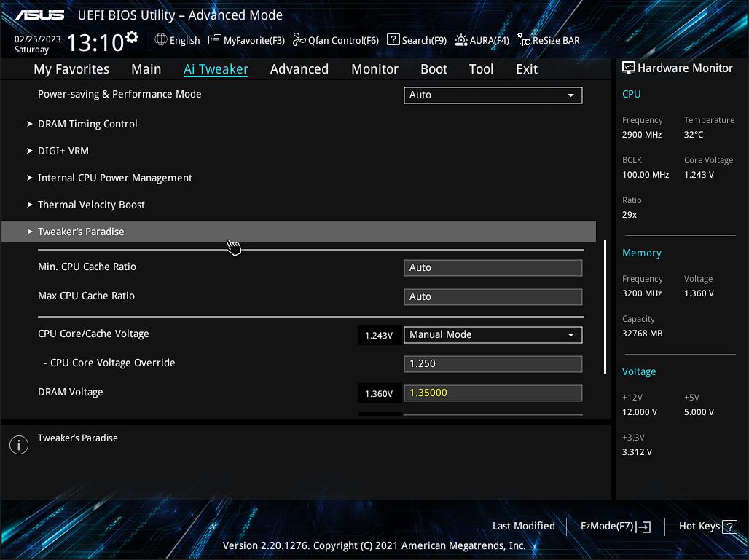The width and height of the screenshot is (749, 560).
Task: Click the Voltage section heading
Action: pos(639,371)
